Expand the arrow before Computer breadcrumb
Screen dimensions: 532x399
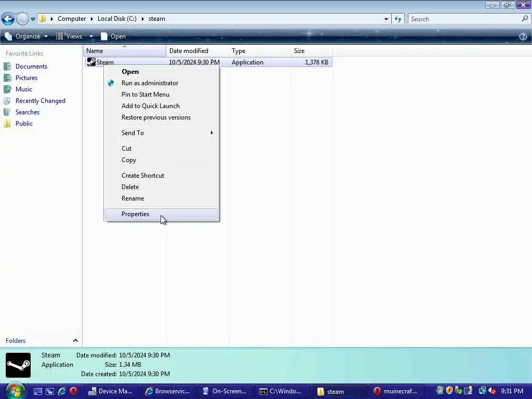pyautogui.click(x=52, y=19)
